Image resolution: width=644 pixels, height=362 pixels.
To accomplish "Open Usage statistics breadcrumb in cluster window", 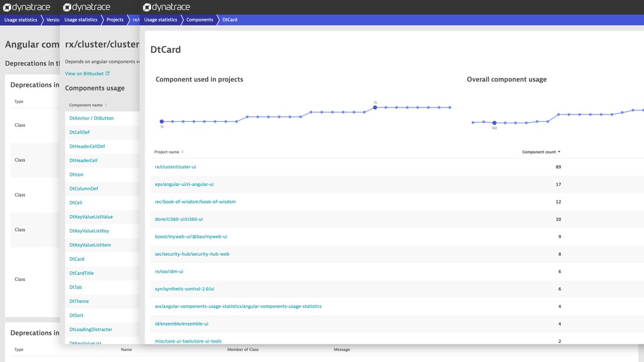I will click(x=81, y=19).
